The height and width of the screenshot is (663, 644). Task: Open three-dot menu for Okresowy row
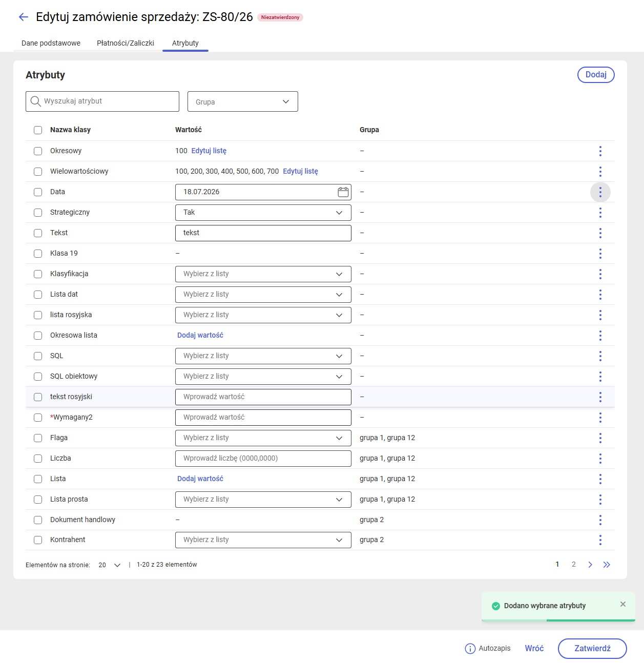[600, 151]
